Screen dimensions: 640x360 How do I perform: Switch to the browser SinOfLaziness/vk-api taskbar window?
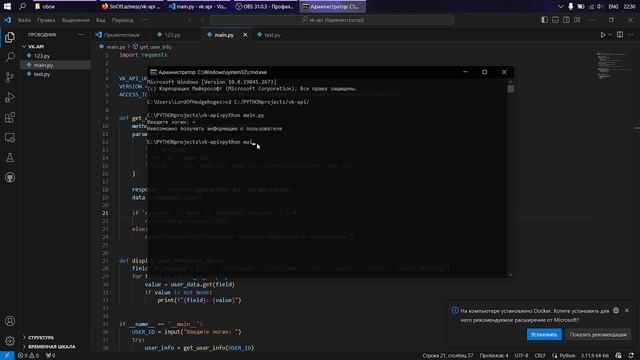coord(131,7)
